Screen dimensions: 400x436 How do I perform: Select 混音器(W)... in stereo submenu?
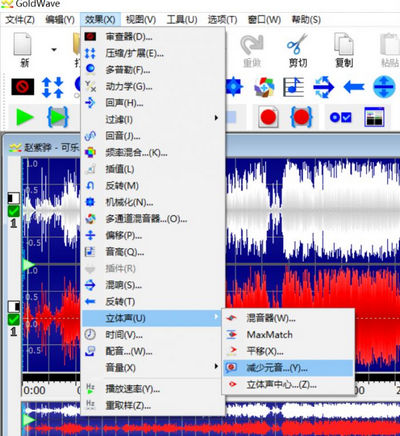288,318
